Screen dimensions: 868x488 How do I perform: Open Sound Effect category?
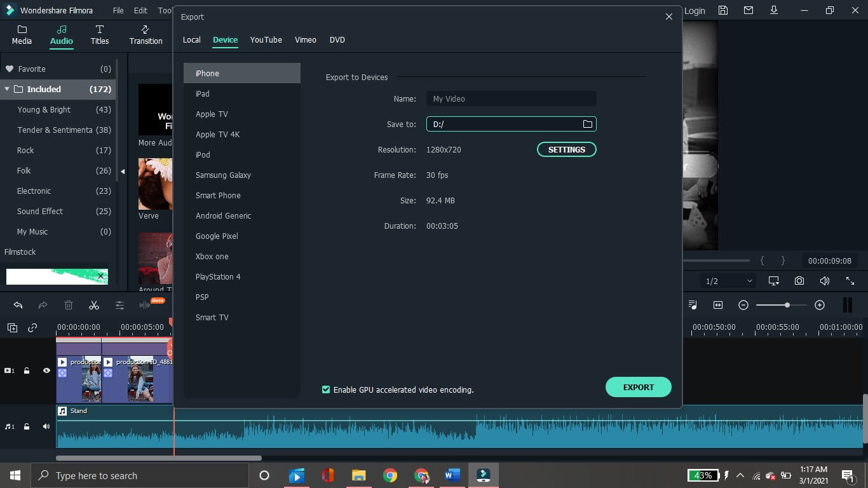[x=58, y=211]
